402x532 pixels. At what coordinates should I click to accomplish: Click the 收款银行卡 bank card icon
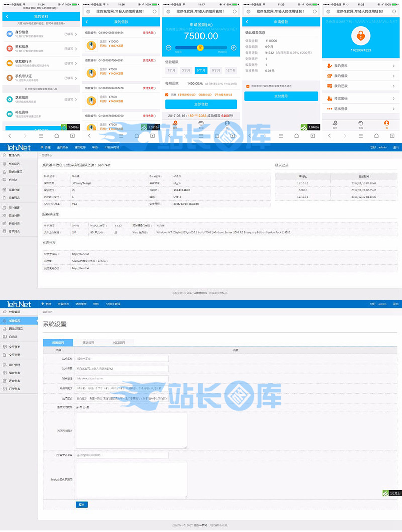[10, 63]
